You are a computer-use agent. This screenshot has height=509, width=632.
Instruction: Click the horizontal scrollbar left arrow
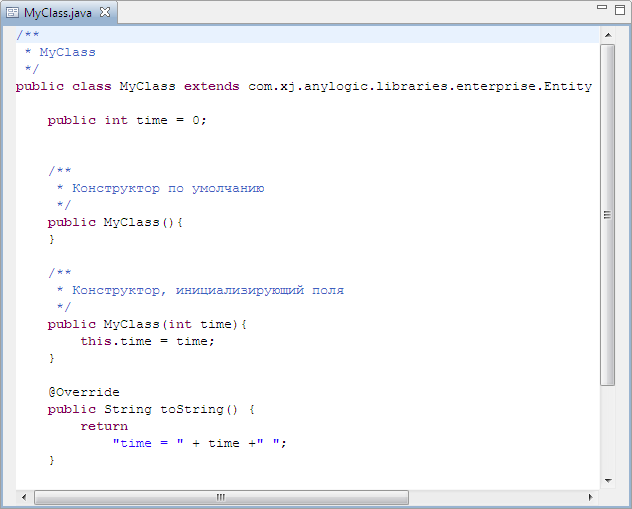tap(24, 497)
